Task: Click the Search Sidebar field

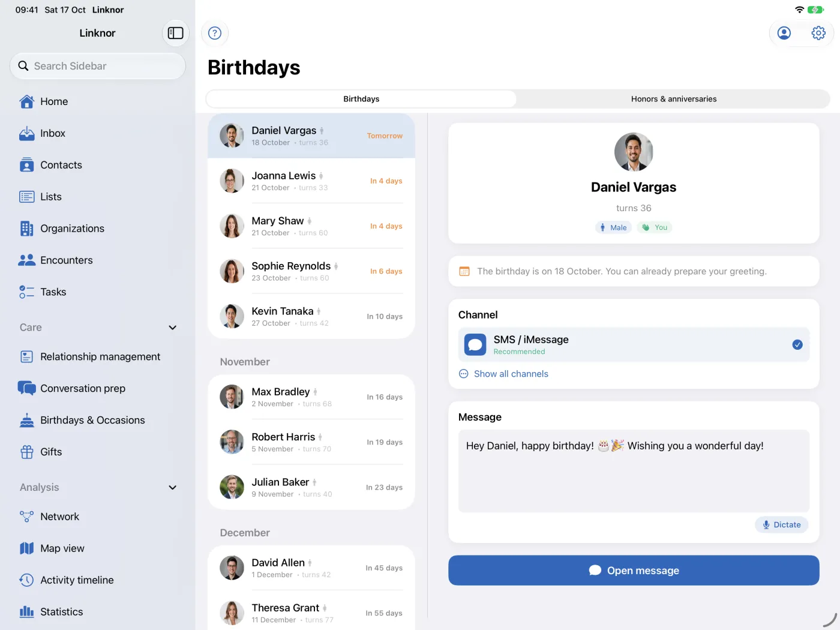Action: tap(98, 66)
